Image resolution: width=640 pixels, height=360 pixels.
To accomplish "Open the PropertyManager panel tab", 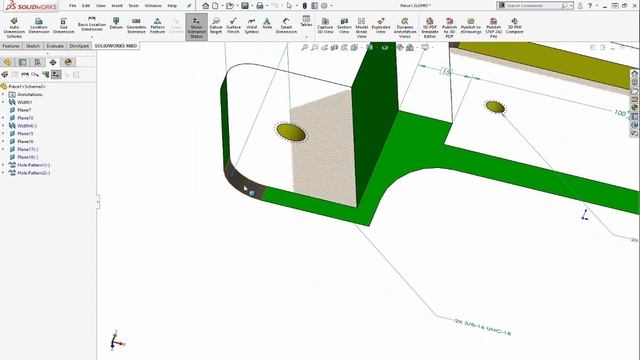I will [22, 62].
